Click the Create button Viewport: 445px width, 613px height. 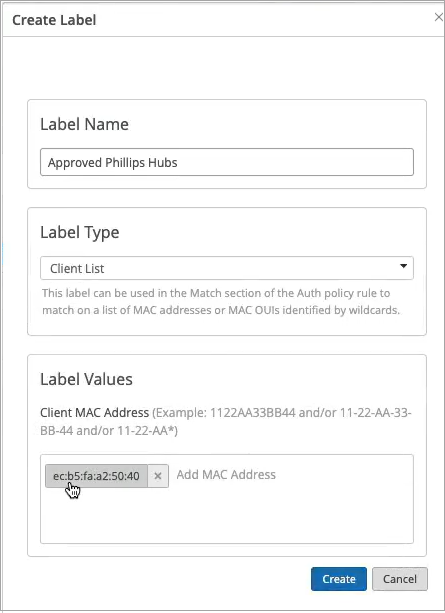339,579
